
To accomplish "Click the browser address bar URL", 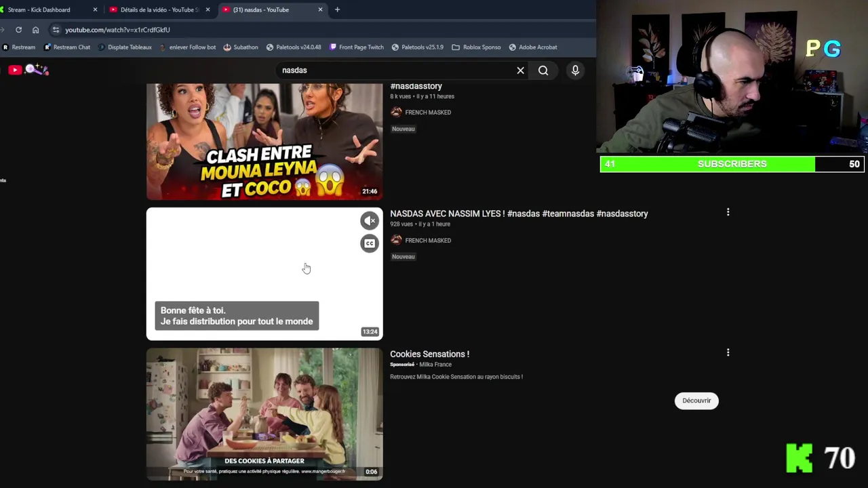I will (x=117, y=30).
